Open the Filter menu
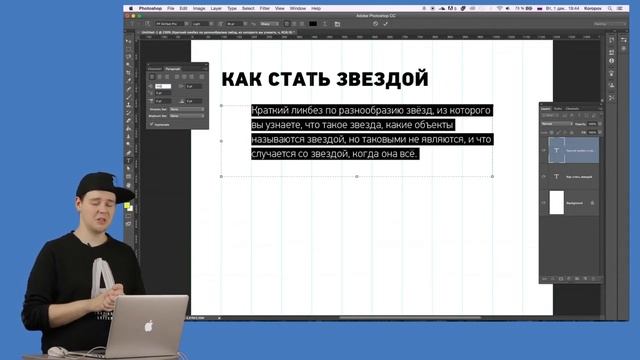 pyautogui.click(x=265, y=8)
